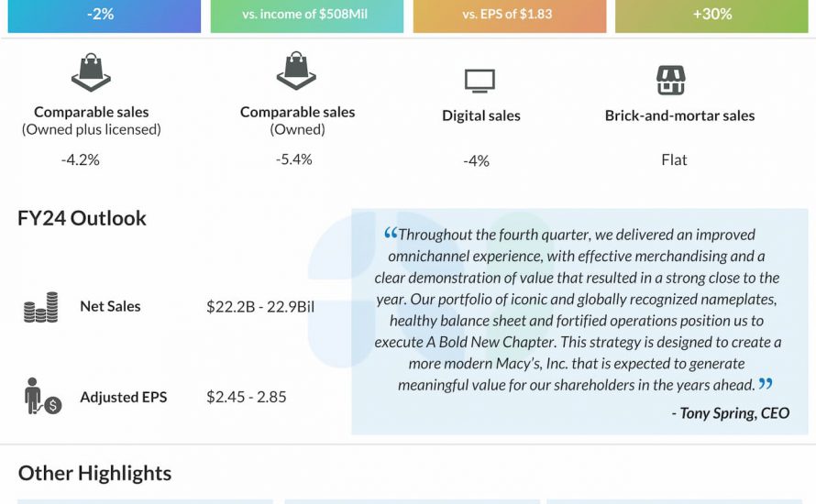This screenshot has width=816, height=504.
Task: Click the green +30% banner
Action: click(x=711, y=16)
